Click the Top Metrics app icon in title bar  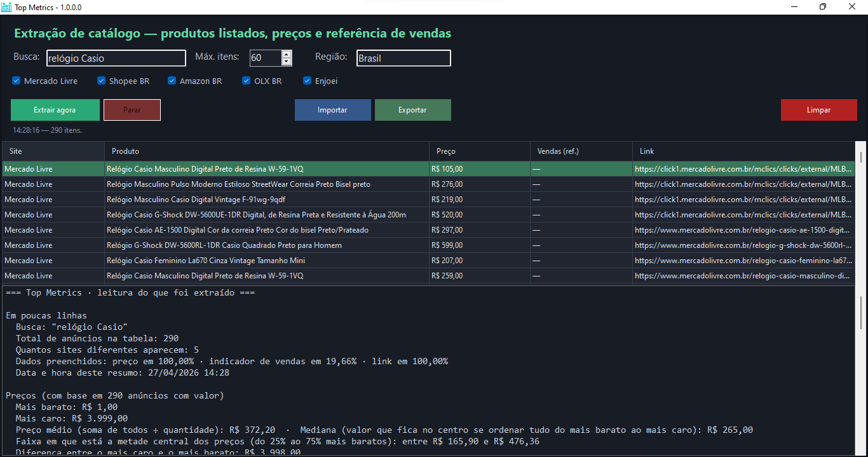(x=6, y=7)
